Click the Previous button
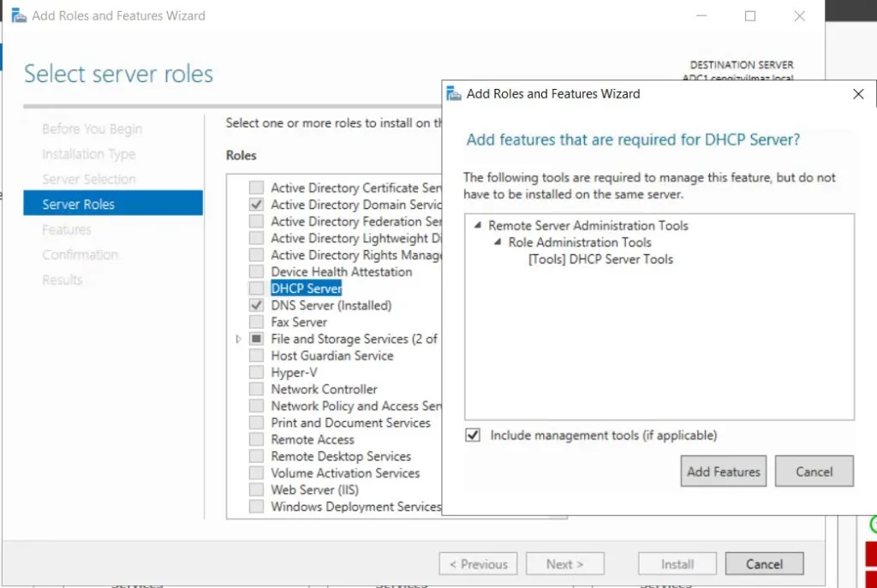The height and width of the screenshot is (588, 877). click(478, 564)
